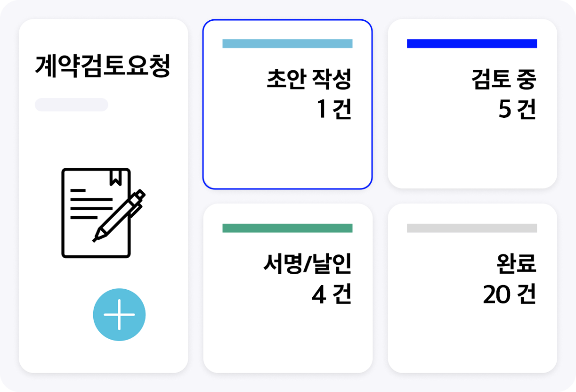This screenshot has height=392, width=576.
Task: Click the blue plus add button
Action: pyautogui.click(x=119, y=314)
